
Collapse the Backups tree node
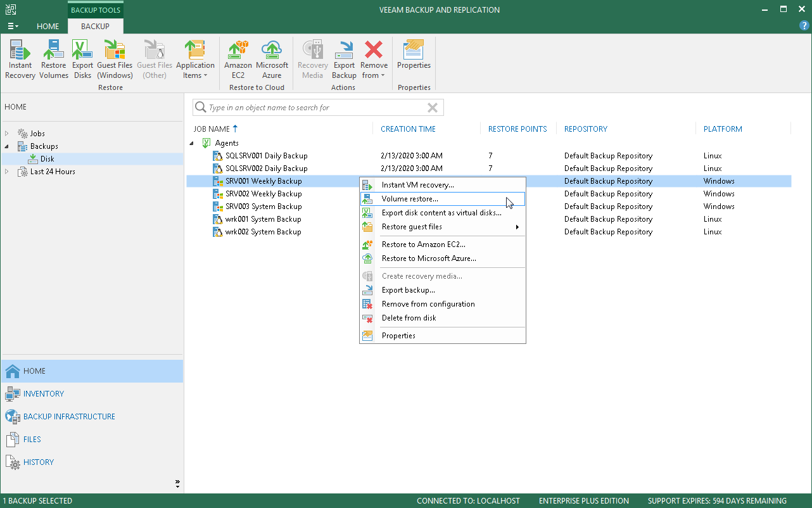coord(7,146)
